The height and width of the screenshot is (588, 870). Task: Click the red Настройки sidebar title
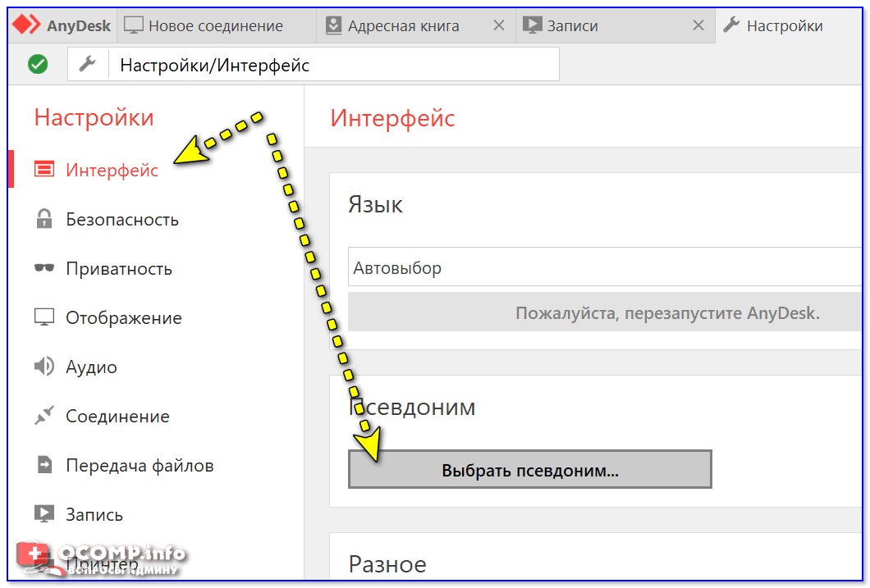(94, 117)
